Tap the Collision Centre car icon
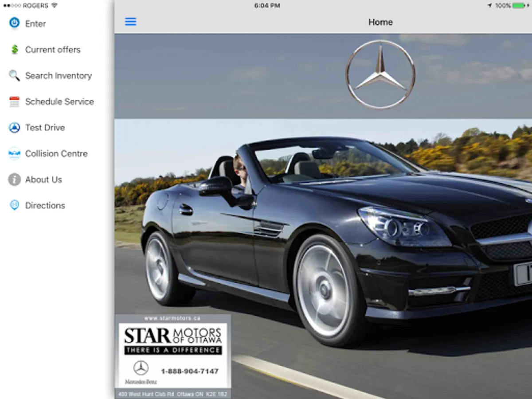Viewport: 532px width, 399px height. 15,153
